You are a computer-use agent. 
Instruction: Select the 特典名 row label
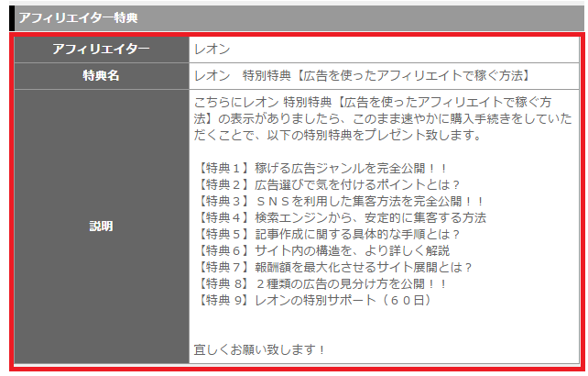(102, 75)
